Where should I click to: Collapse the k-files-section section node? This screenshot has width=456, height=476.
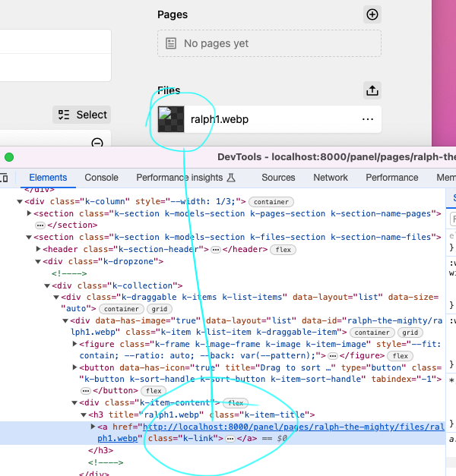tap(29, 237)
